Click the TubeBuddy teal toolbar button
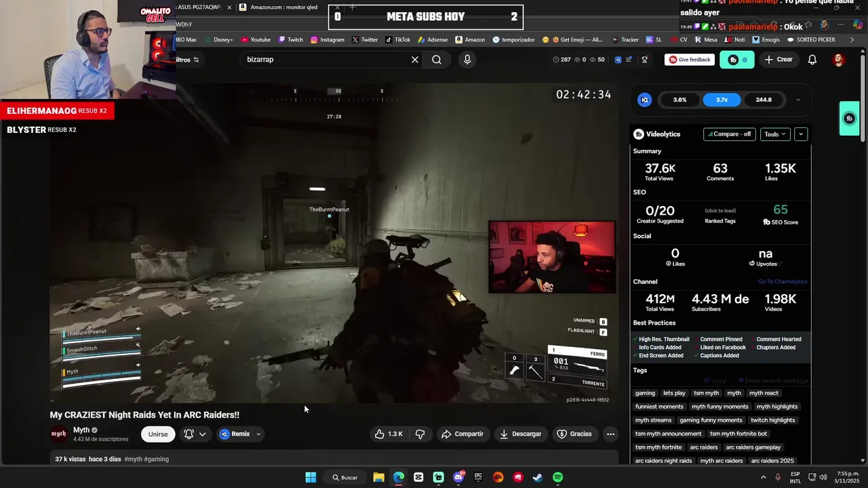Viewport: 868px width, 488px height. click(x=736, y=60)
